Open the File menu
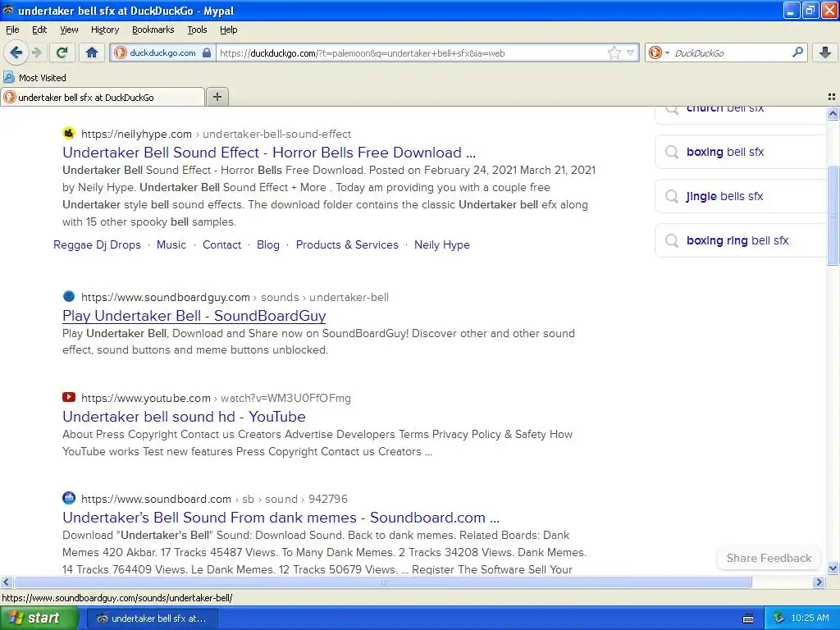Image resolution: width=840 pixels, height=630 pixels. click(x=12, y=30)
